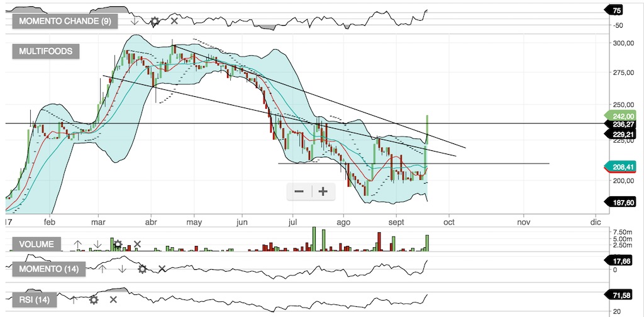644x317 pixels.
Task: Remove RSI (14) indicator with X
Action: tap(113, 300)
